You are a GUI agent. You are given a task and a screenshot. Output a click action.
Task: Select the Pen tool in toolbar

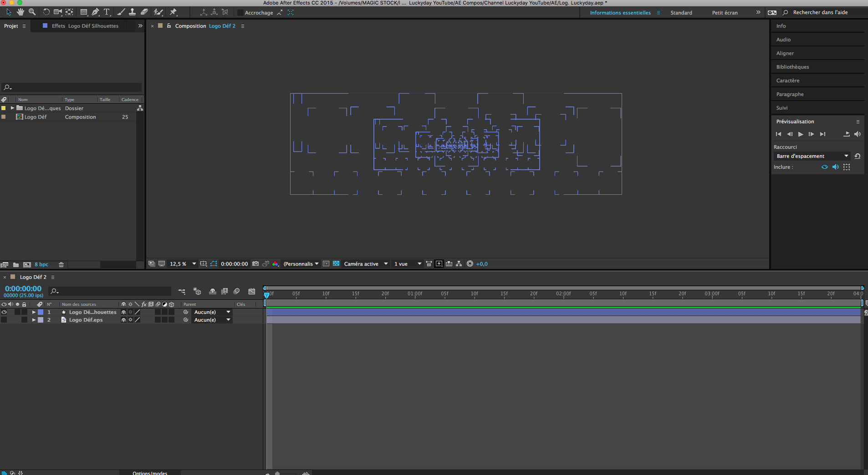(95, 12)
